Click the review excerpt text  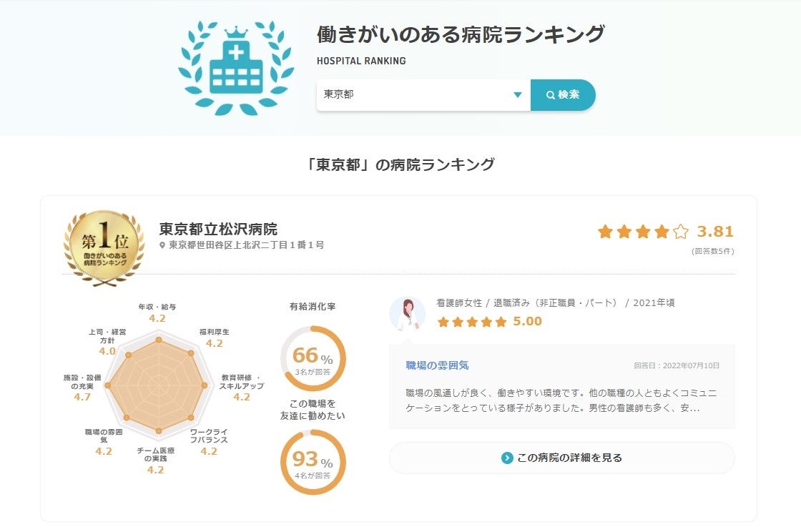click(561, 401)
